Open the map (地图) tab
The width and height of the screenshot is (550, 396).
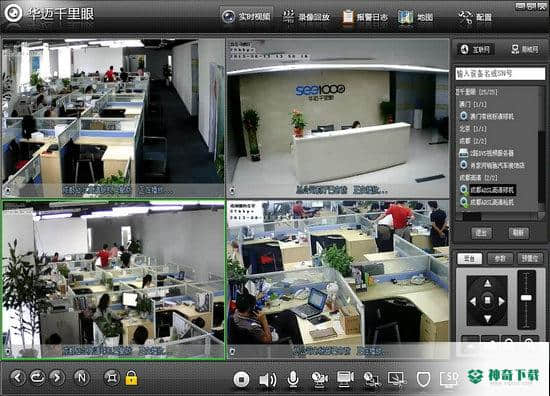416,16
